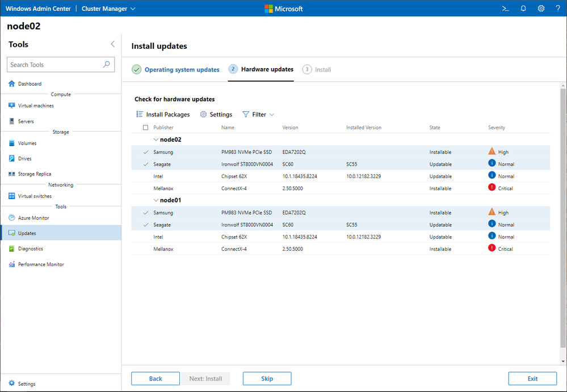Click the Skip button

click(267, 378)
